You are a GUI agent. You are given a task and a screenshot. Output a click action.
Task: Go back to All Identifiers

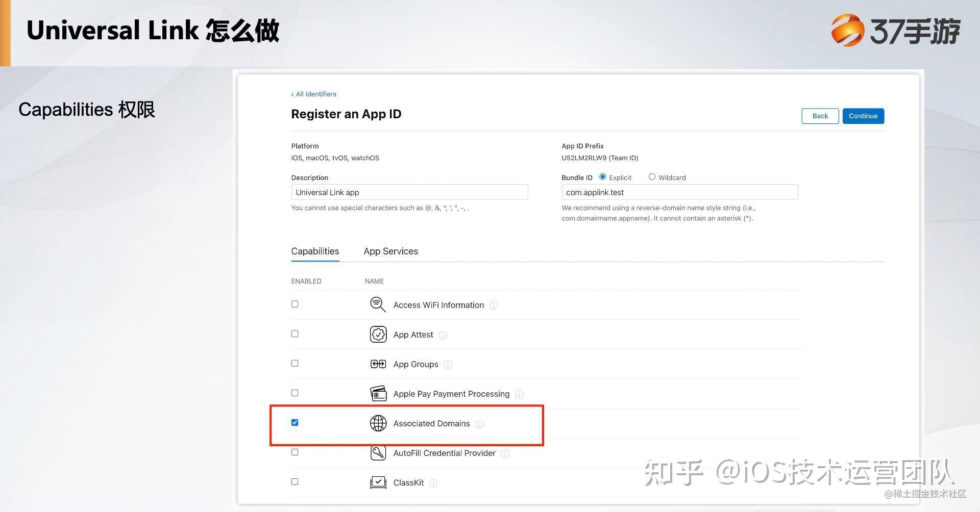pos(314,94)
